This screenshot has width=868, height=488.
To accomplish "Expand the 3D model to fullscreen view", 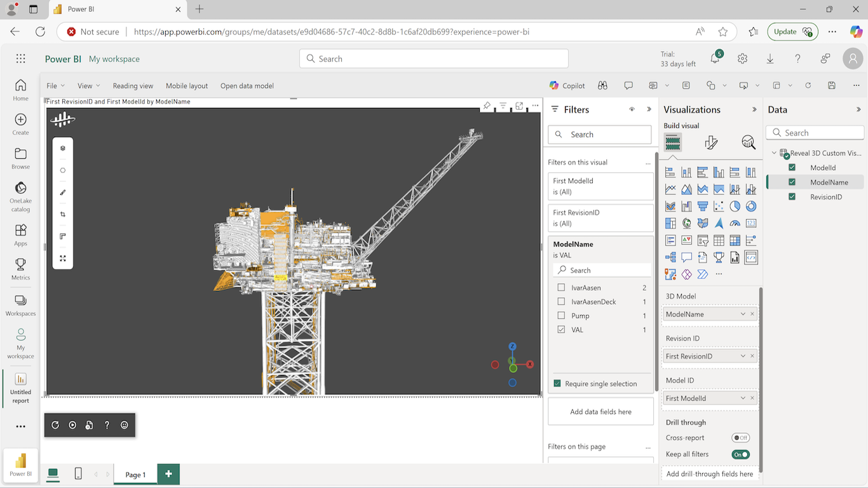I will point(62,258).
